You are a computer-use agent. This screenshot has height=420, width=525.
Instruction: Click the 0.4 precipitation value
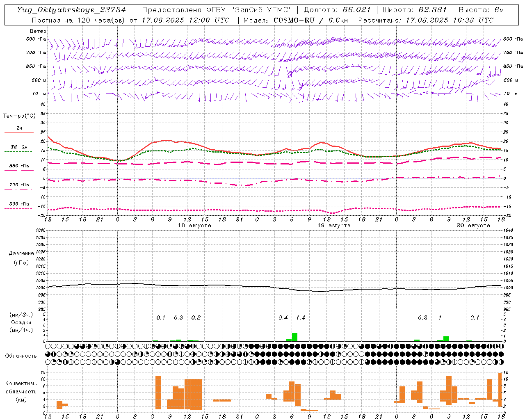[283, 318]
